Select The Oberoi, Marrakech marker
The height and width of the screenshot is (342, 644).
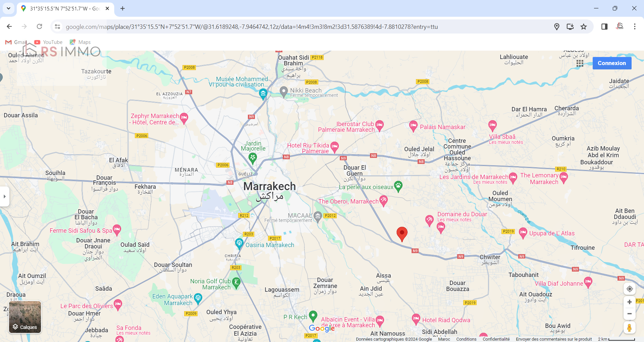click(383, 201)
